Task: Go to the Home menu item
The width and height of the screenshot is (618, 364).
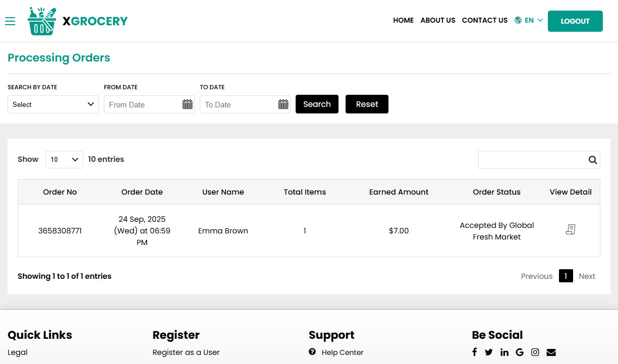Action: tap(403, 21)
